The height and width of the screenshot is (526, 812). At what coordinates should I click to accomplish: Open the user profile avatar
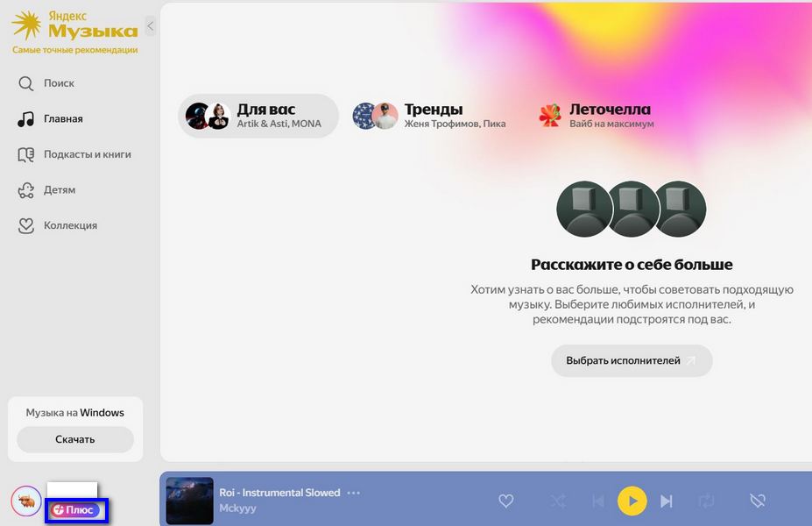click(26, 501)
